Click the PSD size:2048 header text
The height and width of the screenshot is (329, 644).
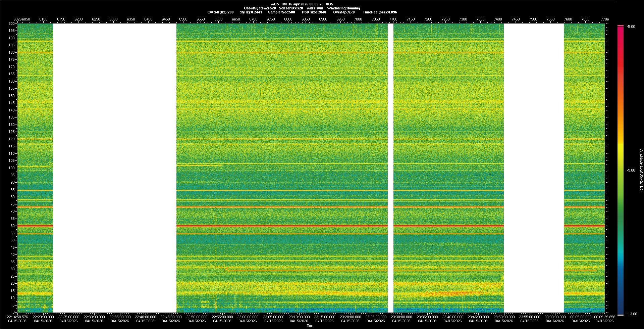click(x=314, y=12)
